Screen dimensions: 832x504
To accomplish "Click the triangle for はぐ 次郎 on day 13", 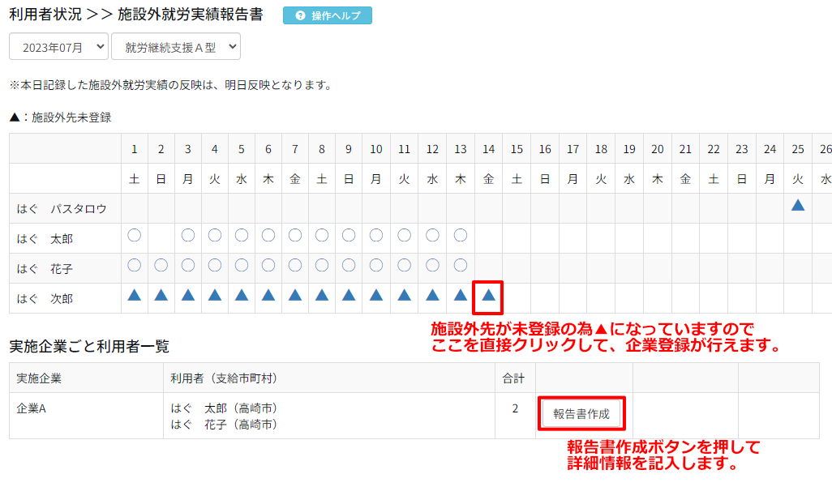I will 461,296.
